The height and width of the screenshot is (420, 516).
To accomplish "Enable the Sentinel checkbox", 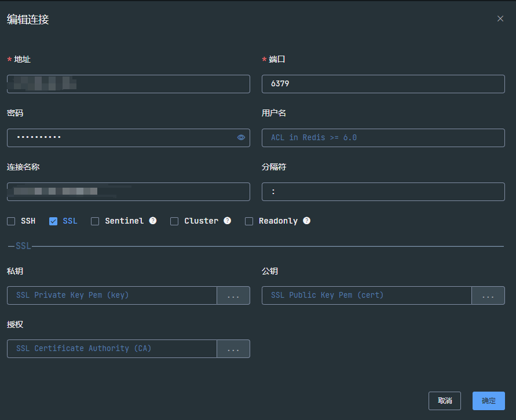I will (95, 221).
